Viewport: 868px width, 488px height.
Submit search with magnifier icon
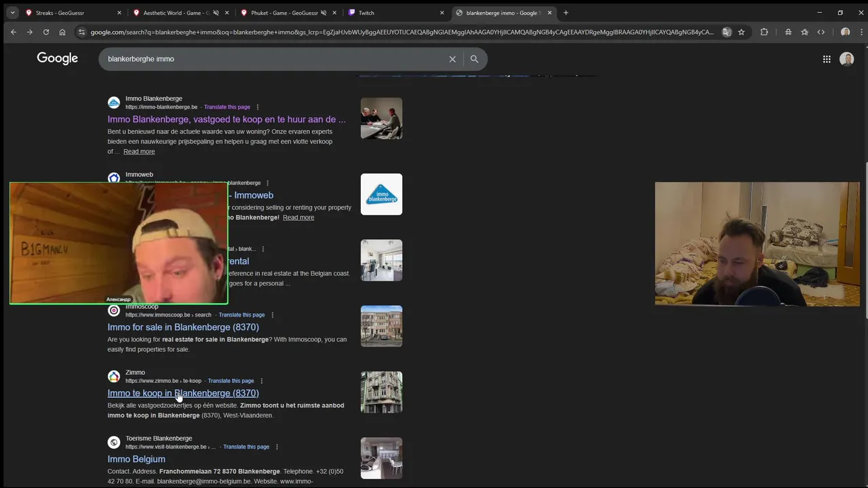pos(475,59)
